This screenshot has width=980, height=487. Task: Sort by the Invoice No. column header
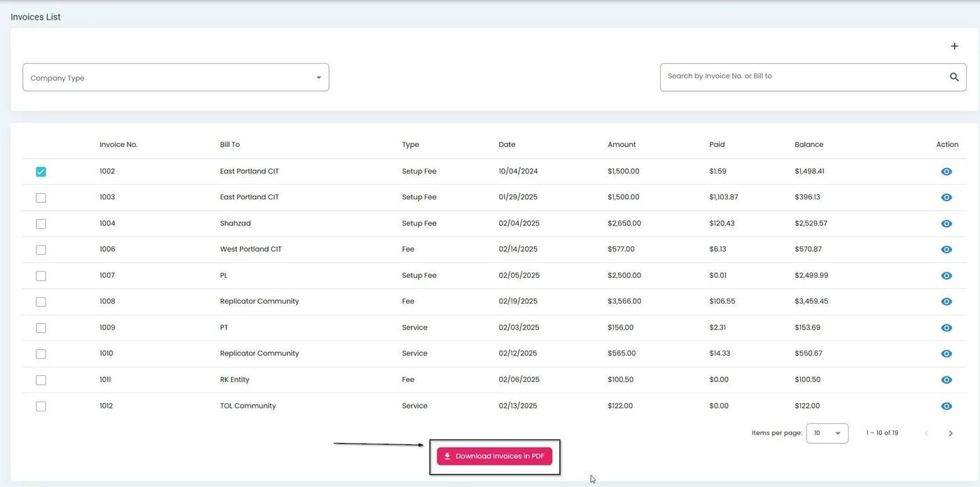(x=118, y=144)
